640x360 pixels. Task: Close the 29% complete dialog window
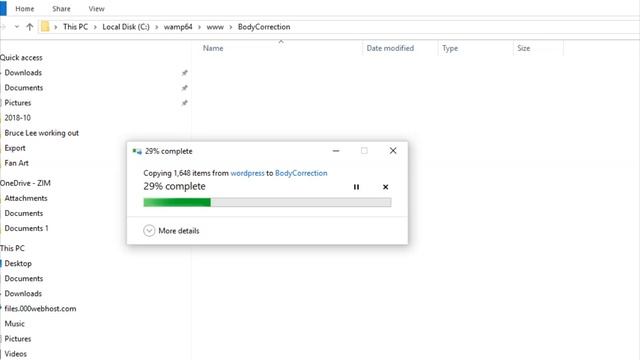point(393,151)
